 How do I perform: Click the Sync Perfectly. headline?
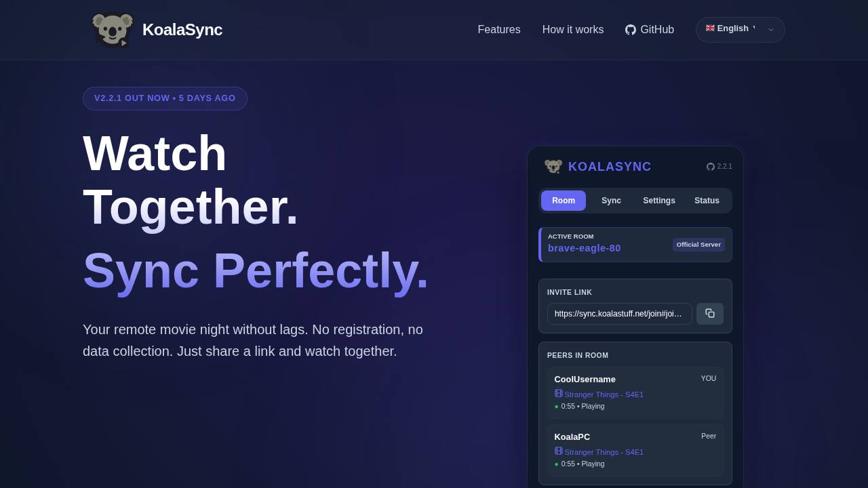256,270
